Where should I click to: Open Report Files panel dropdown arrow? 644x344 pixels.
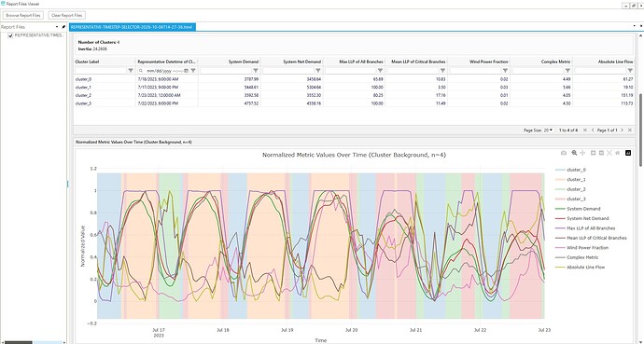(57, 27)
